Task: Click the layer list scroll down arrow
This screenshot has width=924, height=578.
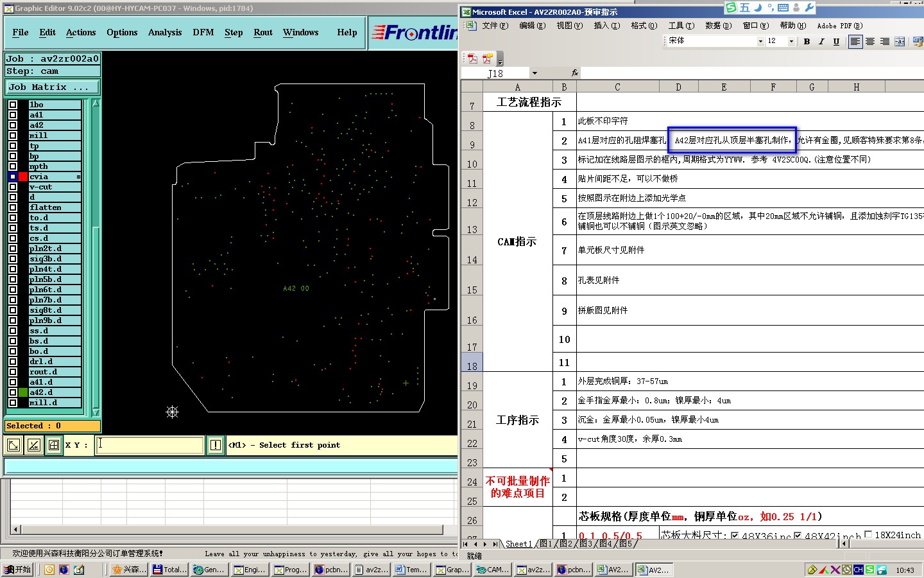Action: point(96,412)
